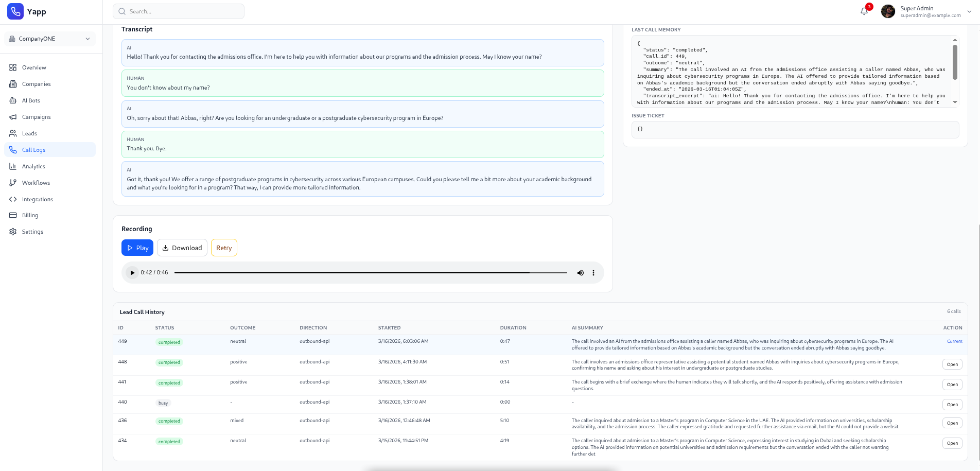Click the Current link for call 449
Image resolution: width=980 pixels, height=471 pixels.
point(955,341)
